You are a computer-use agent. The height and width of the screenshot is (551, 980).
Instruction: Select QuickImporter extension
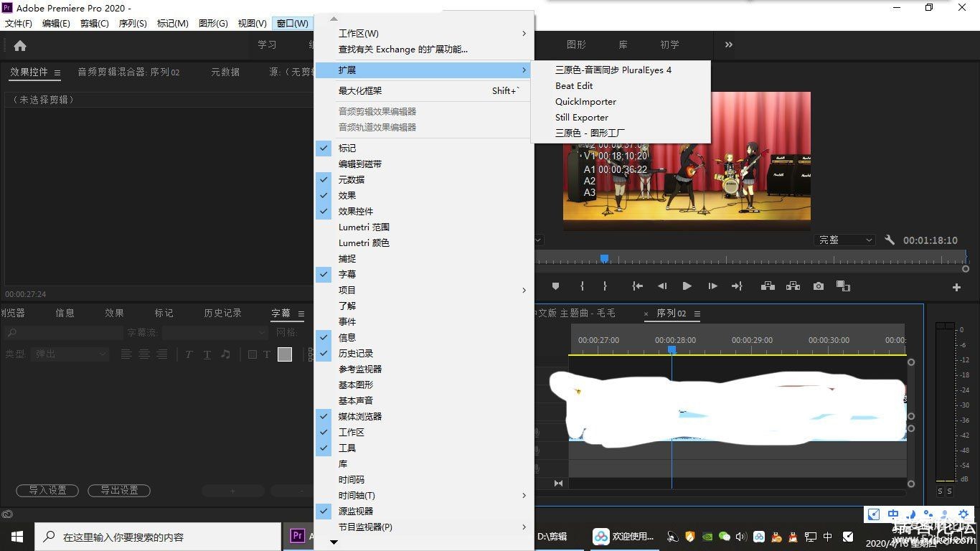coord(621,101)
